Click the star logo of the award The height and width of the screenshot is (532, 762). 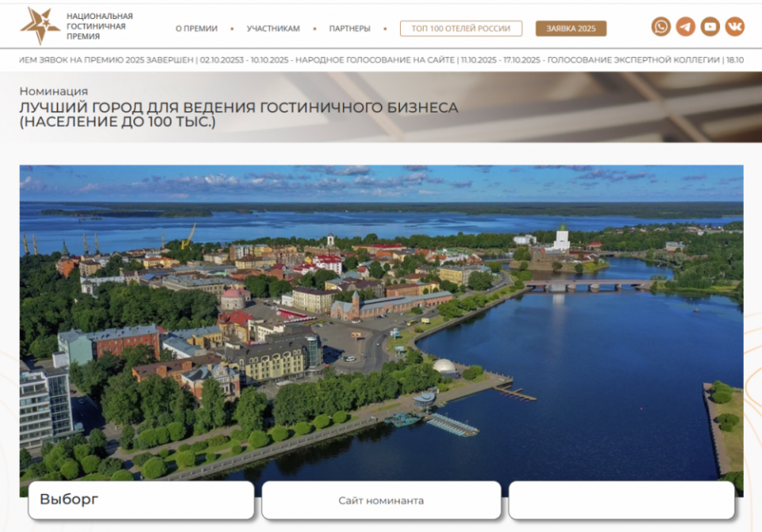(40, 25)
